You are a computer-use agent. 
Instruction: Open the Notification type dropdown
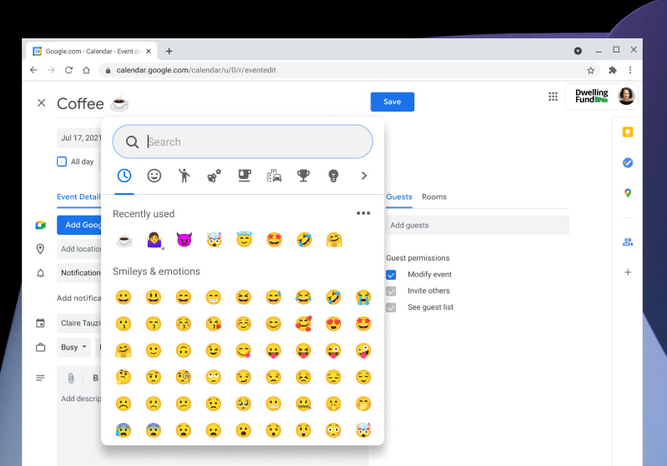[79, 273]
